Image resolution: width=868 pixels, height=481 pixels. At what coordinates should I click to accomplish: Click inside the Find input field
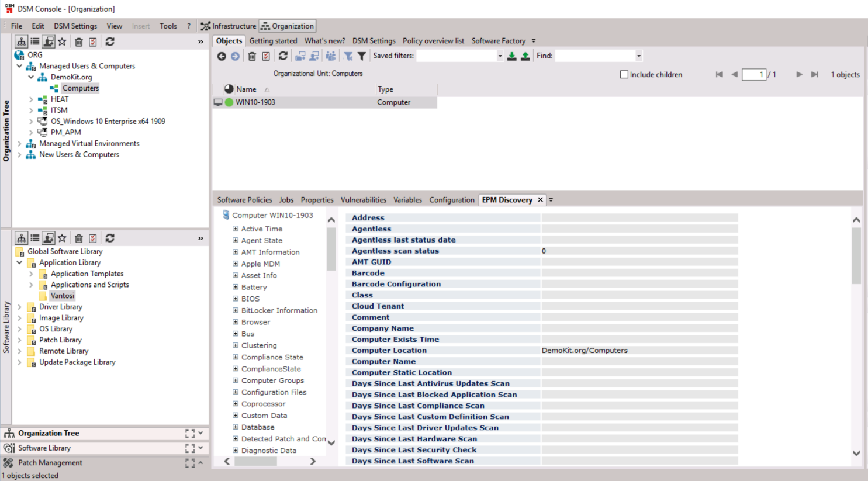point(593,56)
